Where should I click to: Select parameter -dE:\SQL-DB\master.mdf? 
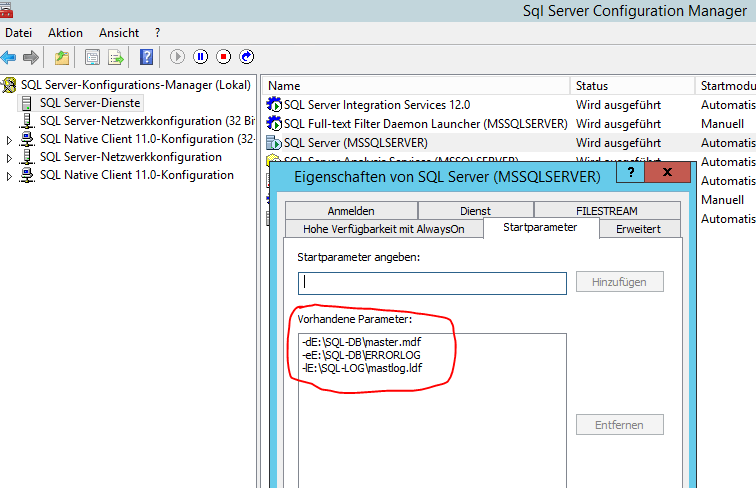[x=362, y=342]
